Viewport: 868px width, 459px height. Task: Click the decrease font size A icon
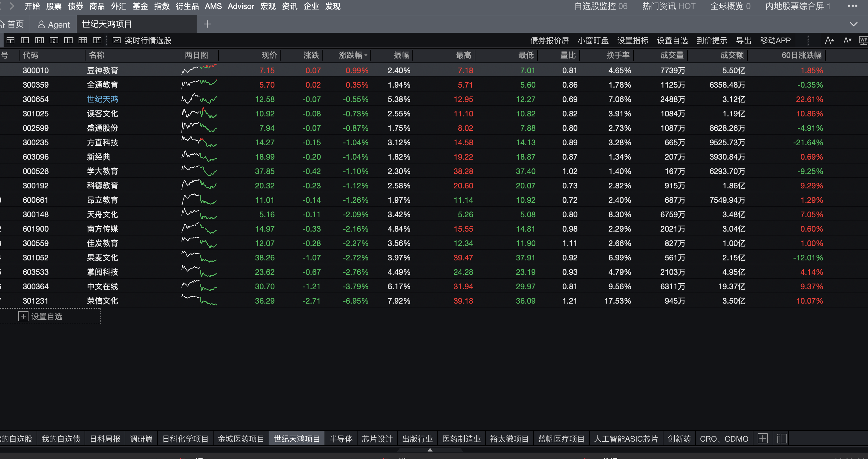[x=847, y=40]
